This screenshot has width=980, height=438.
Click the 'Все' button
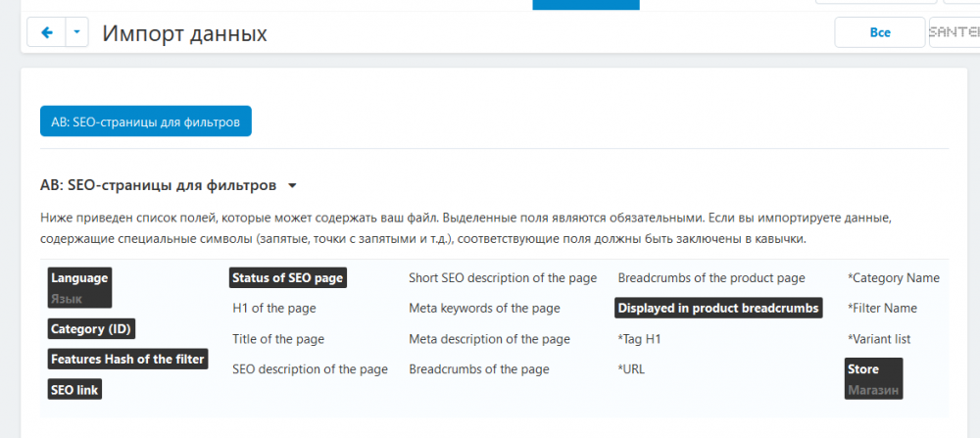879,32
